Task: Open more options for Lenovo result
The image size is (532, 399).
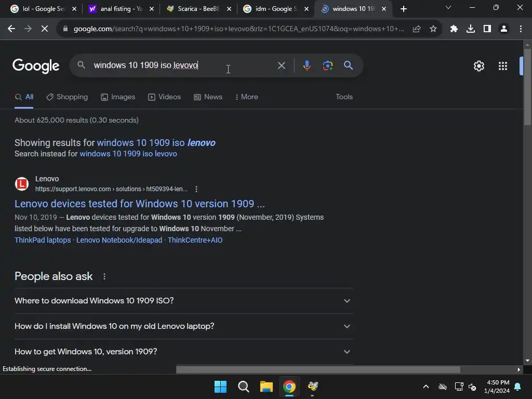Action: click(x=196, y=189)
